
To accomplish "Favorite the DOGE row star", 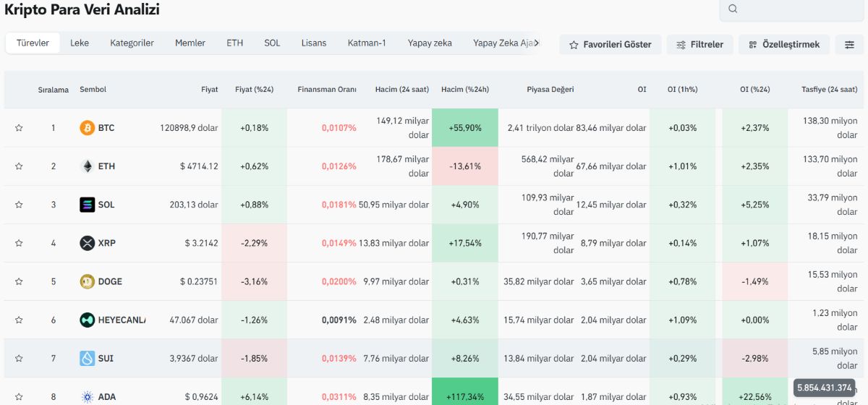I will [19, 281].
